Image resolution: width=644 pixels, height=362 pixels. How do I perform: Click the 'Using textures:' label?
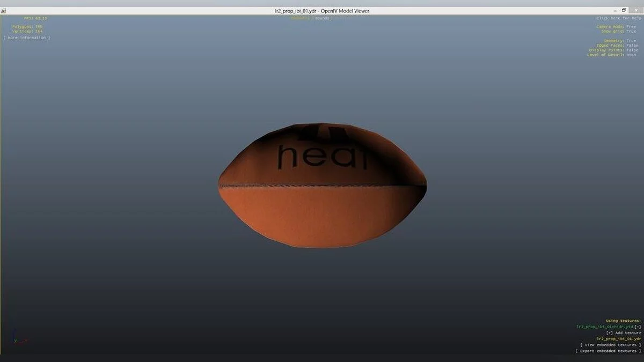point(624,321)
